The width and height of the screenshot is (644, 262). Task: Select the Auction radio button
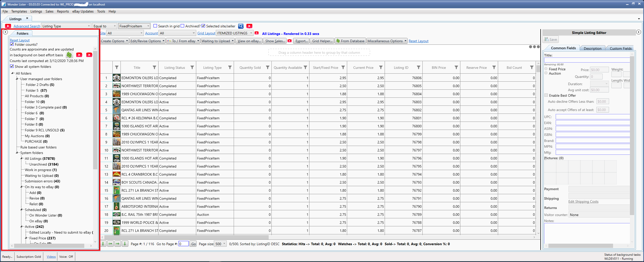click(546, 73)
